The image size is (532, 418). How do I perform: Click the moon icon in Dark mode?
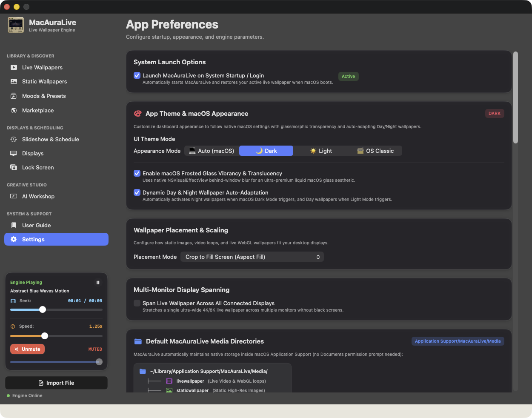point(259,151)
